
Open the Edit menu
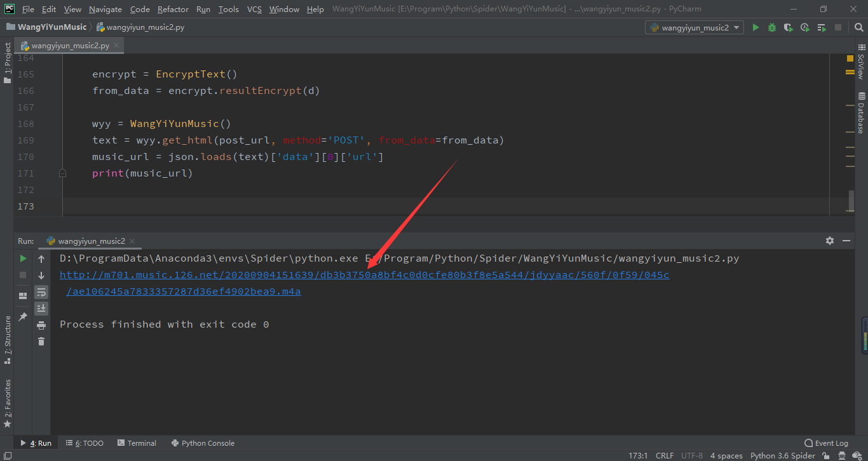[49, 9]
